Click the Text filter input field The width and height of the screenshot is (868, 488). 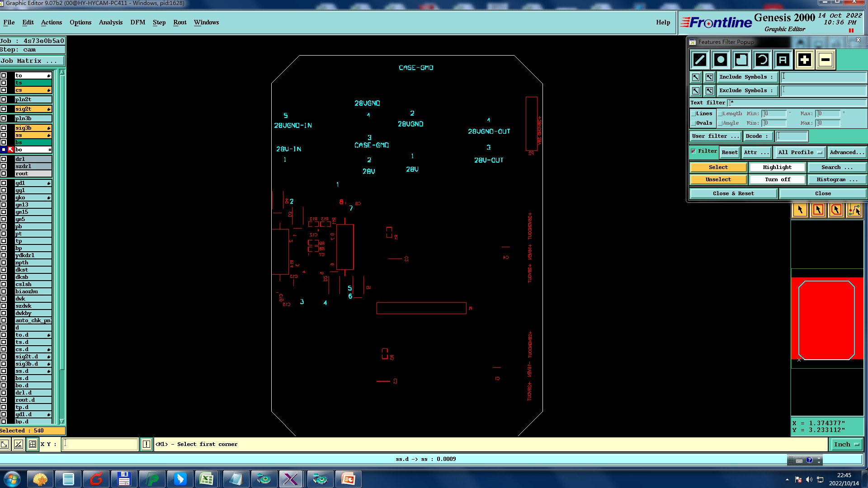coord(796,103)
